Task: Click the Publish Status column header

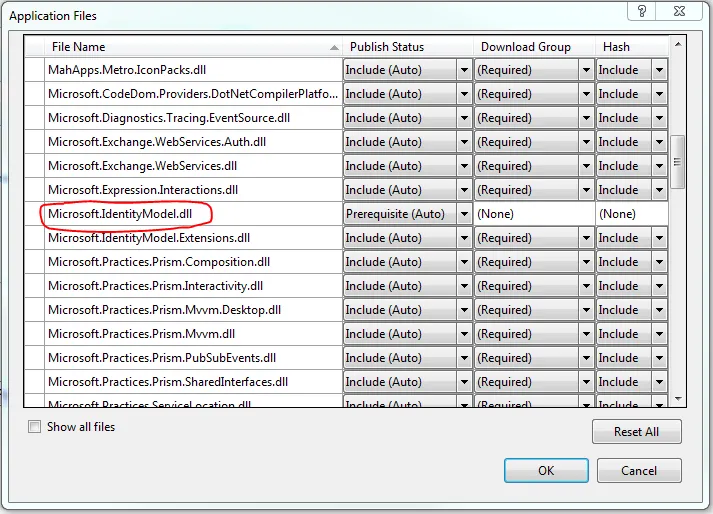Action: (408, 46)
